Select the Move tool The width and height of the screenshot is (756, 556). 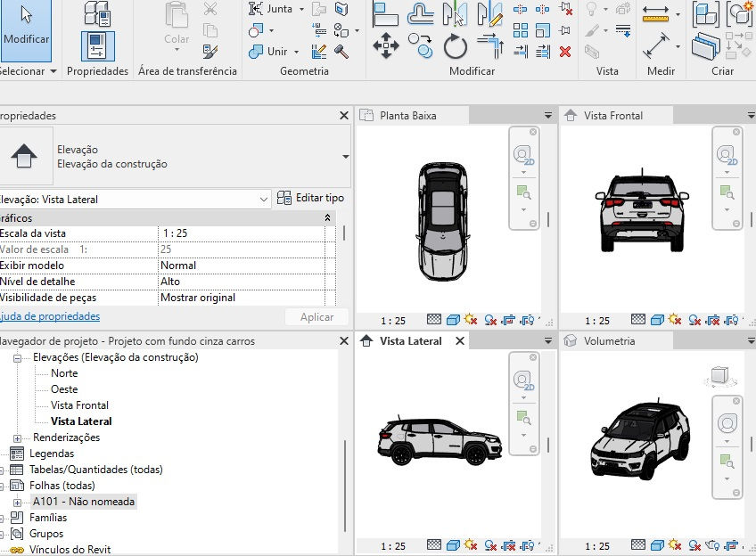pyautogui.click(x=386, y=45)
